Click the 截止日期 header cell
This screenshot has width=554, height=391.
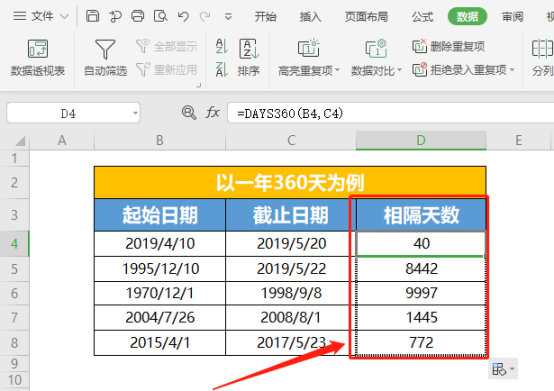coord(291,215)
